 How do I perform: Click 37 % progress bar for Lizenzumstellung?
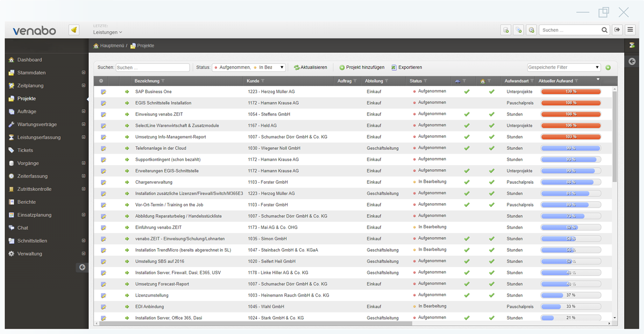(571, 295)
